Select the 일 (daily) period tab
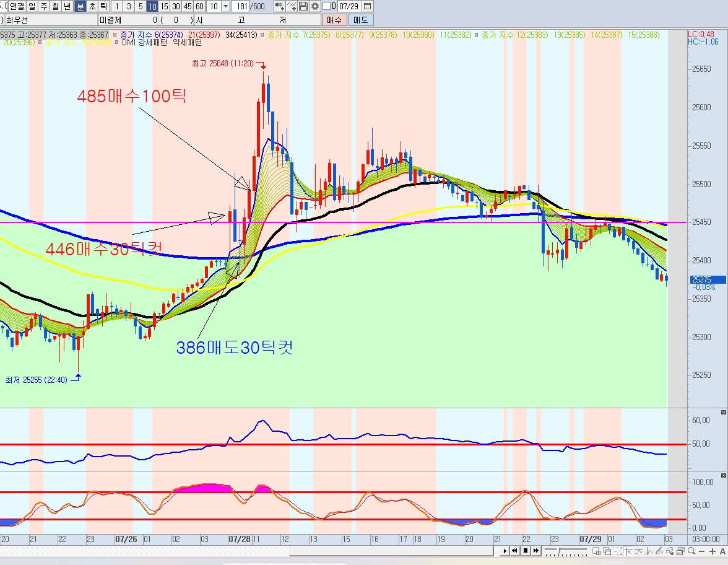Screen dimensions: 728x565 point(32,6)
